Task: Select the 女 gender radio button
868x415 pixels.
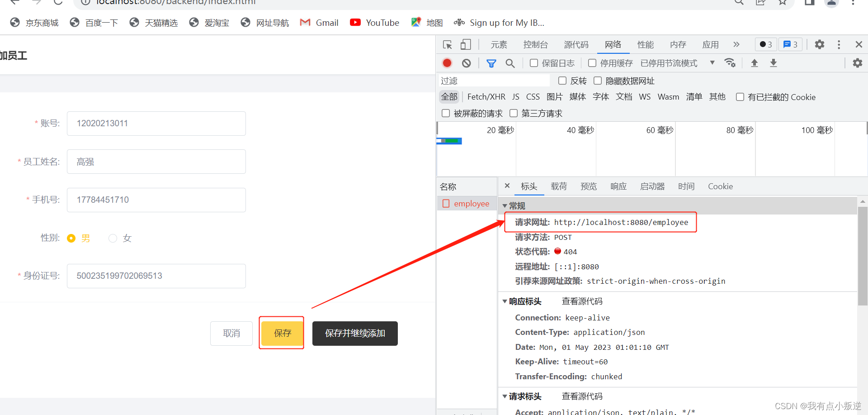Action: point(113,238)
